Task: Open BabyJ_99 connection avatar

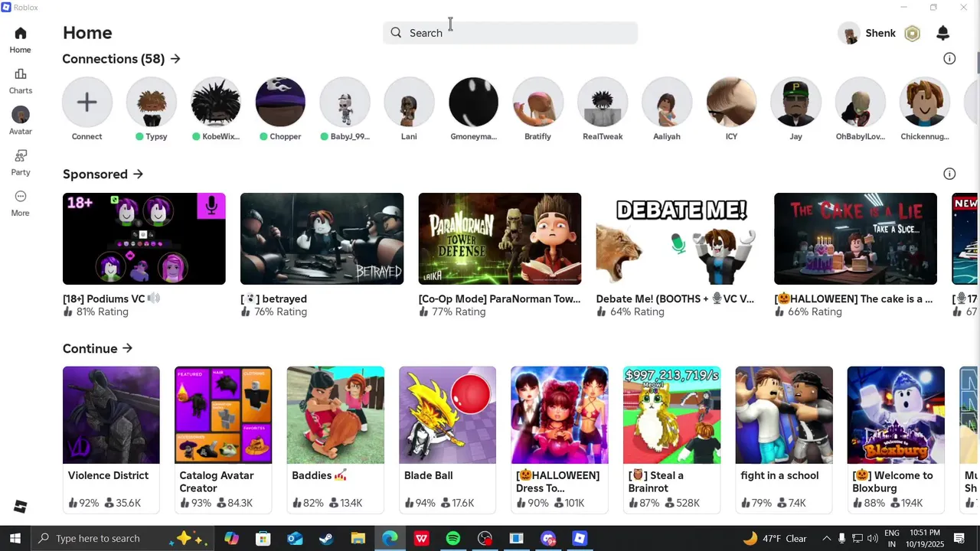Action: pyautogui.click(x=345, y=102)
